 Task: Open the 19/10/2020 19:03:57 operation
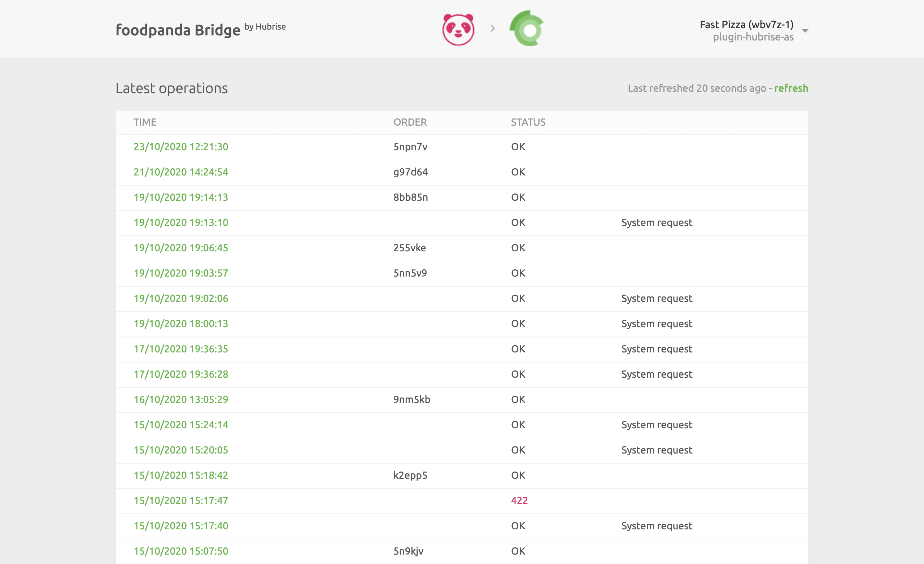181,273
